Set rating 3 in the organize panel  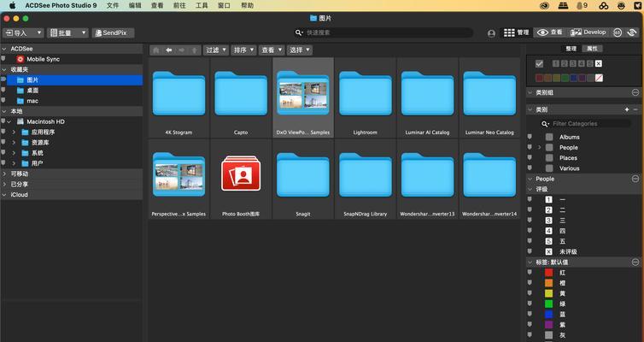click(572, 63)
